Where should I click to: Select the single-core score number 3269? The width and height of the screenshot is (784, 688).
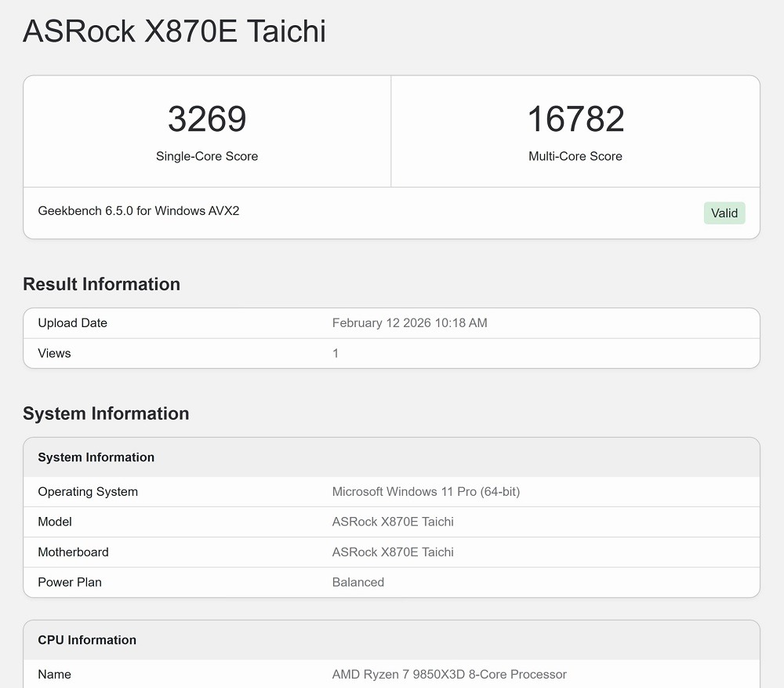pyautogui.click(x=207, y=119)
